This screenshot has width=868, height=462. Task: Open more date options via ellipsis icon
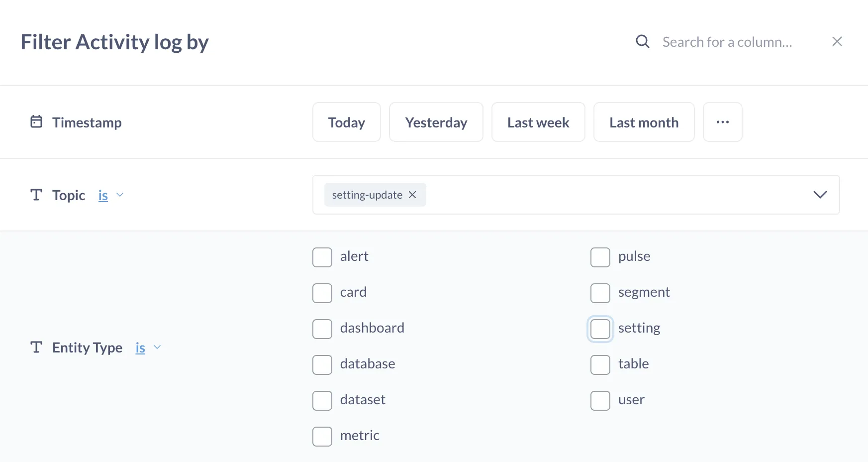pos(722,121)
